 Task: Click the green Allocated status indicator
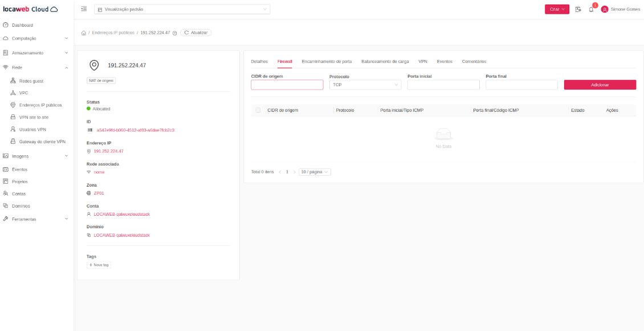(x=88, y=109)
